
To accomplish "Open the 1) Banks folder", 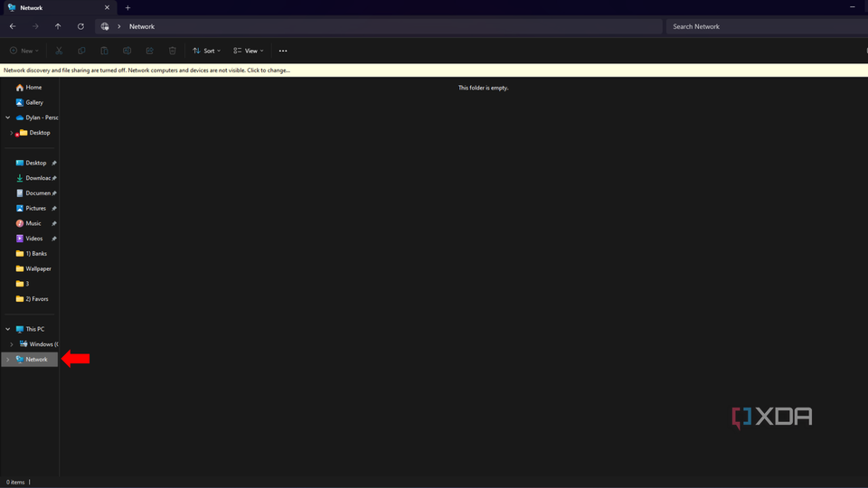I will tap(32, 253).
